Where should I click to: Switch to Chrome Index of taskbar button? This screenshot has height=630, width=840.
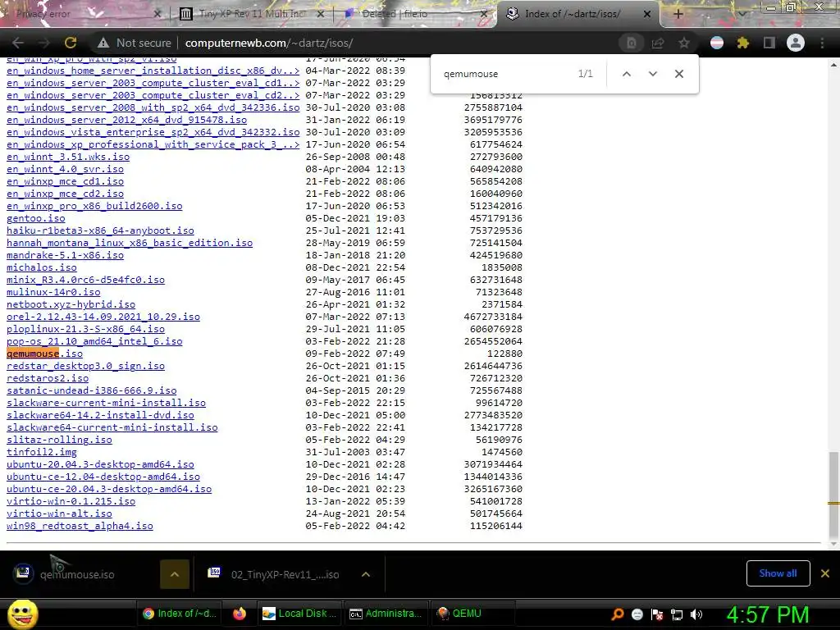tap(180, 614)
